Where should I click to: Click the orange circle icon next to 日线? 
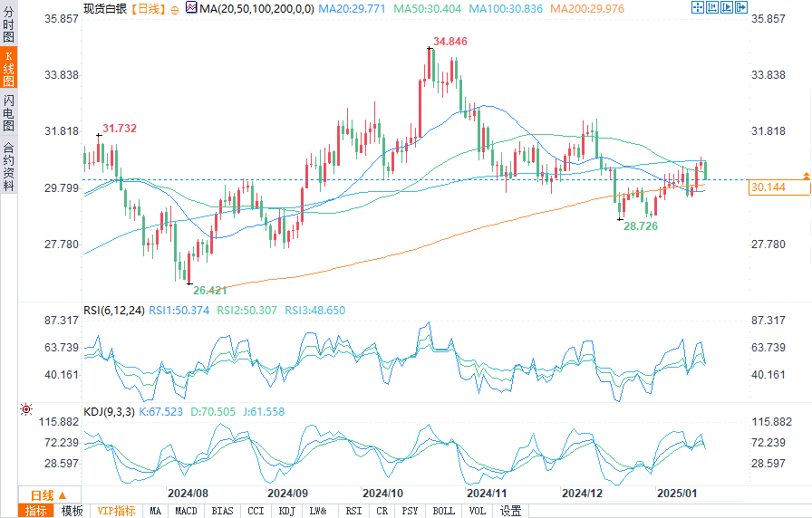click(x=174, y=9)
